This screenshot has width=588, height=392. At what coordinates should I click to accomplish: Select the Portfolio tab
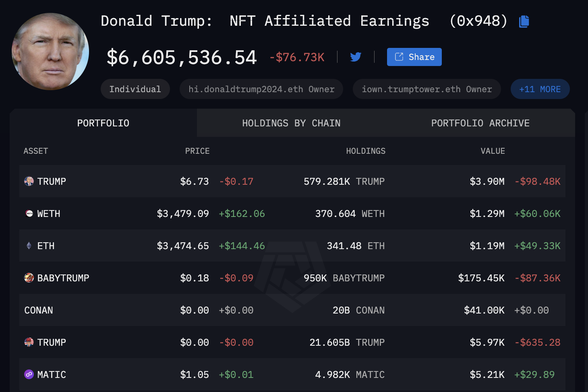(103, 123)
